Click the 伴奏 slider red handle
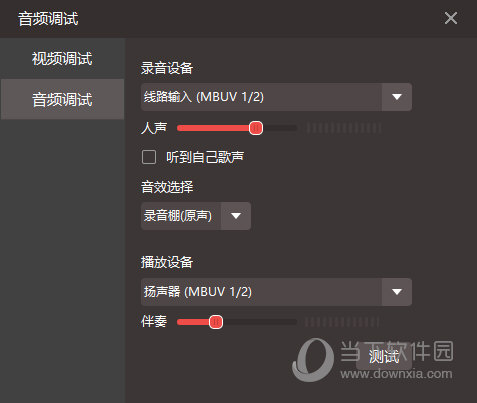 click(x=216, y=322)
